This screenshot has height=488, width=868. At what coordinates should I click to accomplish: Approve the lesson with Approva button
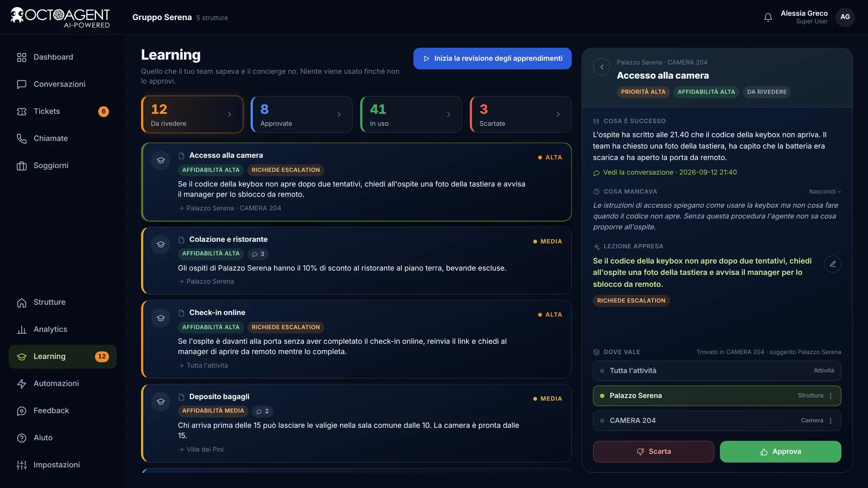(x=781, y=452)
